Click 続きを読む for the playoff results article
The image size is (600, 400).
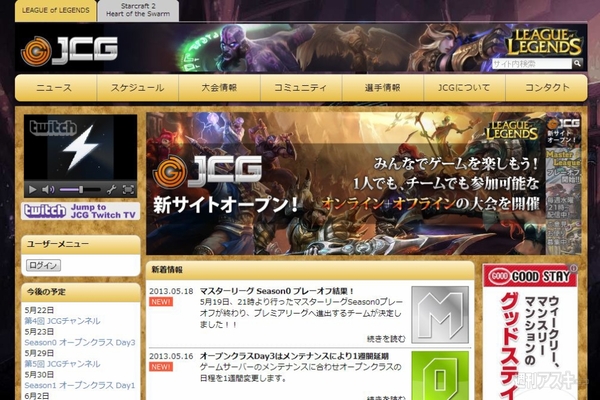[x=386, y=339]
